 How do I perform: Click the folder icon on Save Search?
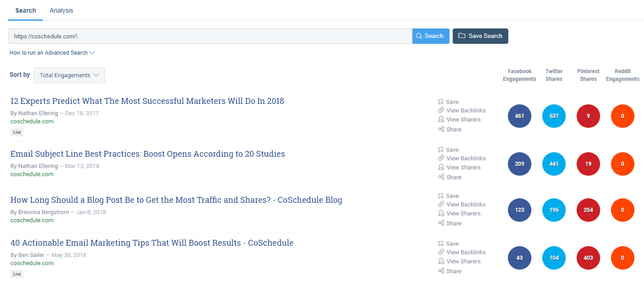[462, 36]
